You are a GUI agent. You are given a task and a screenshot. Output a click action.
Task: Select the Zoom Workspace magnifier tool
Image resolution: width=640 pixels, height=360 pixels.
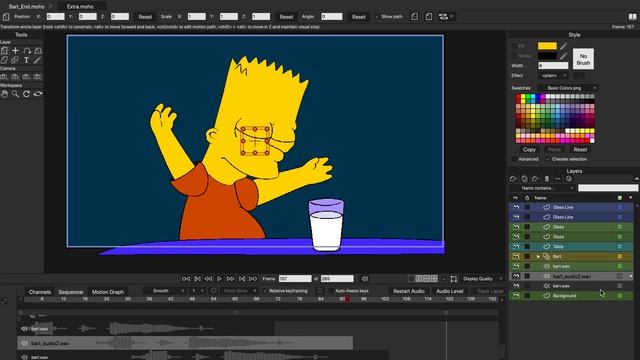[x=16, y=94]
